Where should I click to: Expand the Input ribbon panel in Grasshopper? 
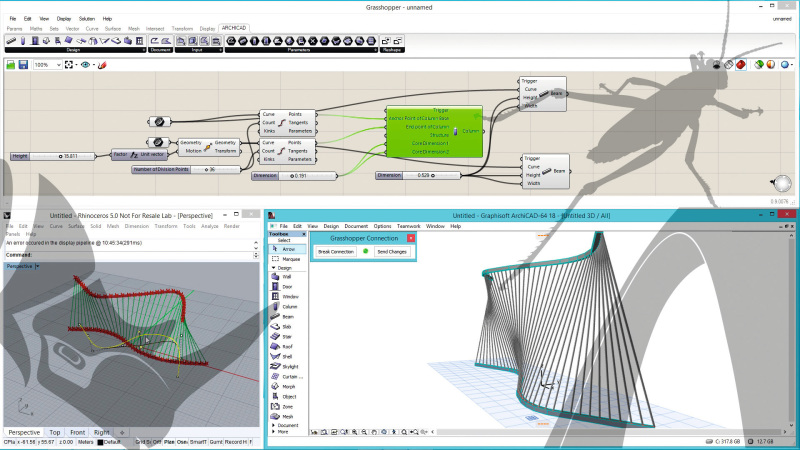(220, 50)
